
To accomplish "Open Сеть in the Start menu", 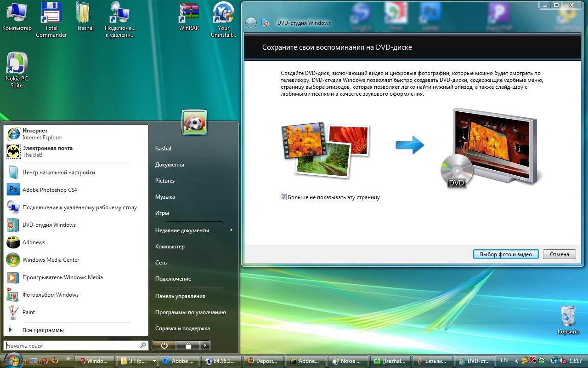I will [161, 262].
